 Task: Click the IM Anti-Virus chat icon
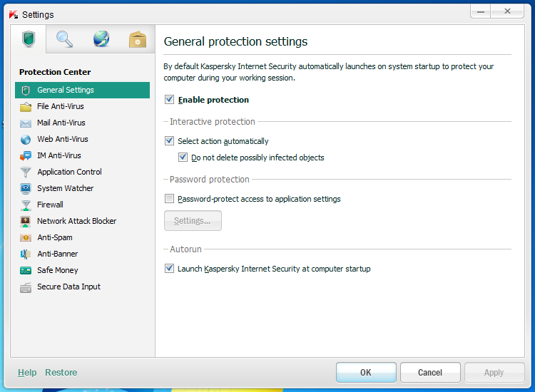26,156
